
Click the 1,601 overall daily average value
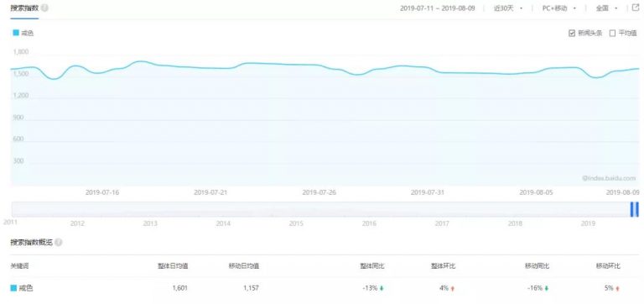(180, 288)
